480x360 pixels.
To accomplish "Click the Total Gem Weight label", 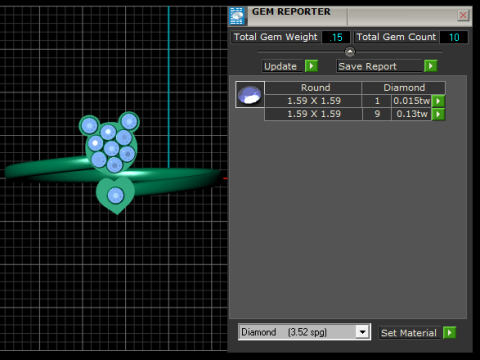I will [x=276, y=37].
